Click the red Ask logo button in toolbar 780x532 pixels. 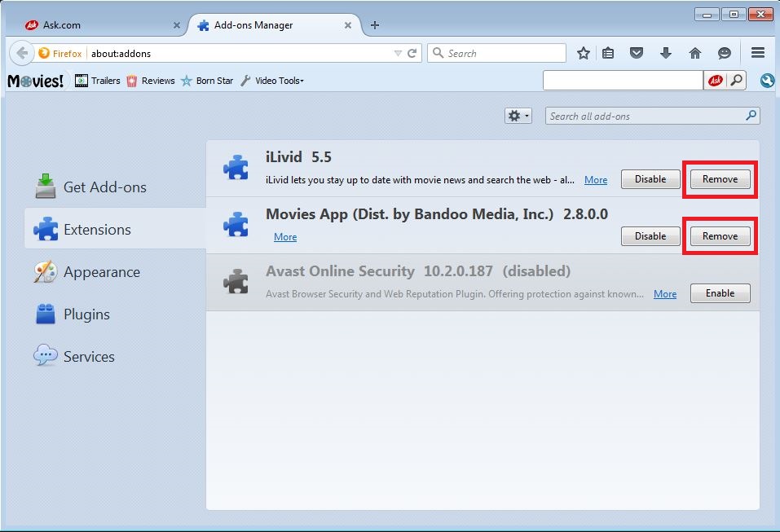(x=716, y=81)
